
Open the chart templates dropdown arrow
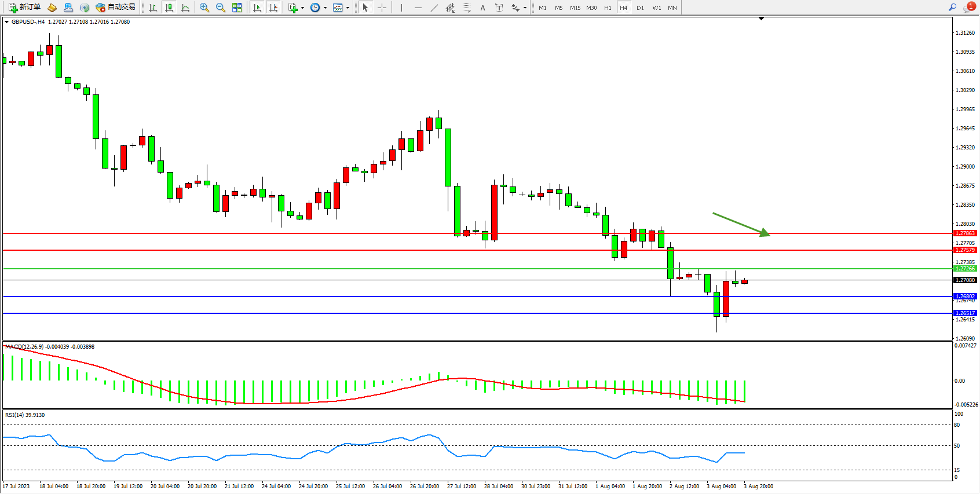[348, 8]
